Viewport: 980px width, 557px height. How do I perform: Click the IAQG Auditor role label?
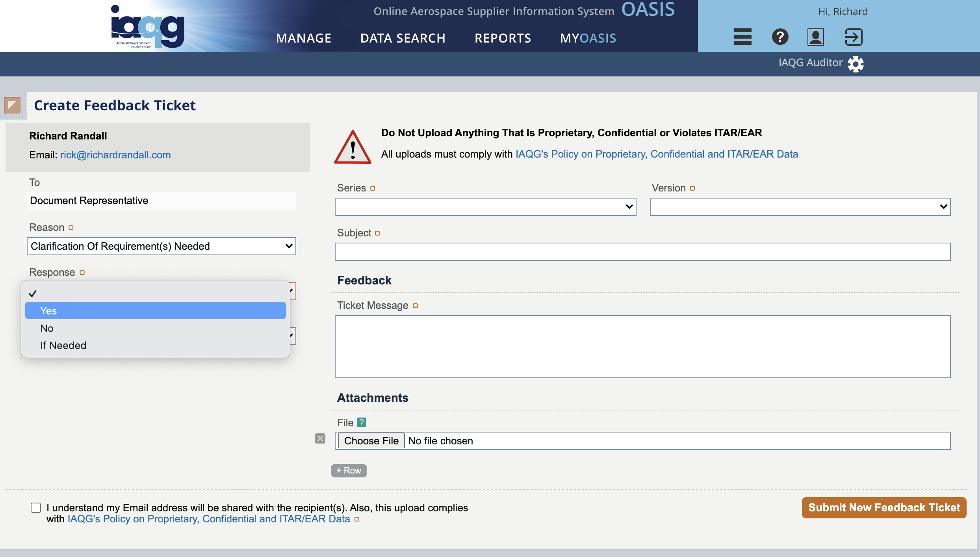(x=810, y=63)
